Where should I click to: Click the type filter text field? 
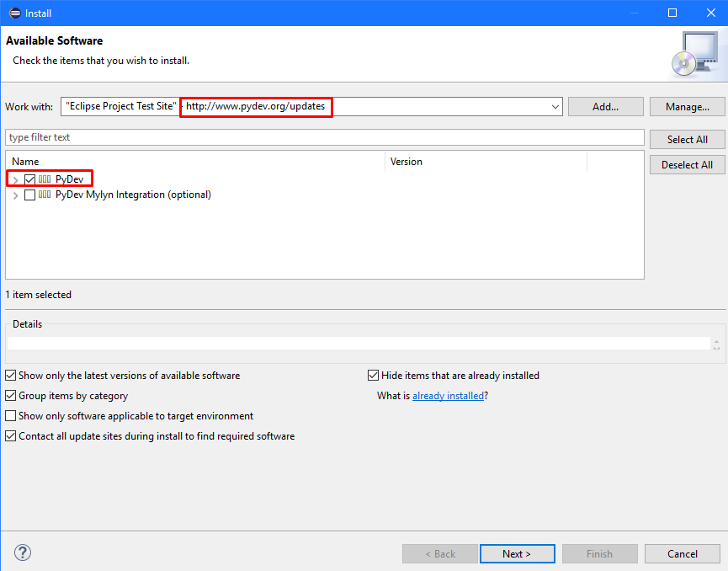tap(325, 137)
